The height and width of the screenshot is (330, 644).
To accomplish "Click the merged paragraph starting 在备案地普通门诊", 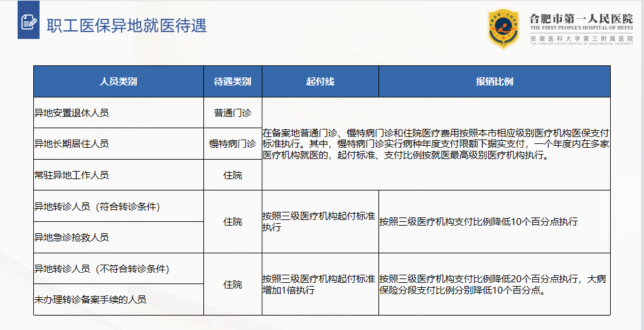I will [x=436, y=144].
